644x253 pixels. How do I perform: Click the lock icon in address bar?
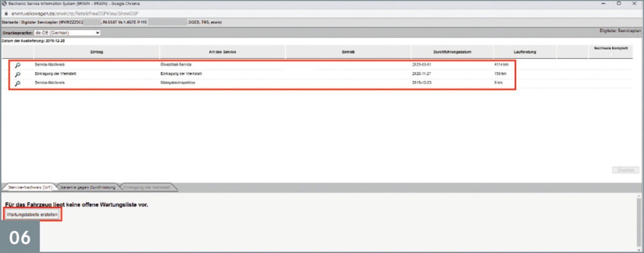[5, 14]
